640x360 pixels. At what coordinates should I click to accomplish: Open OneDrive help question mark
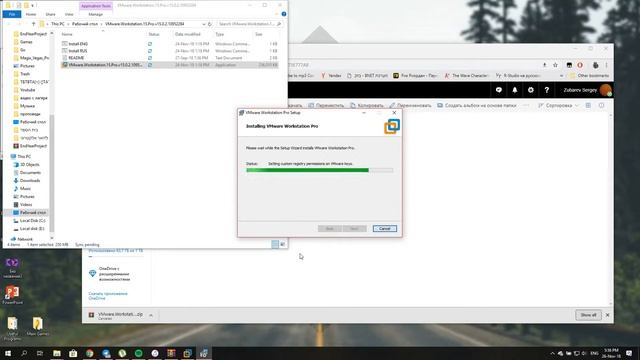pyautogui.click(x=547, y=90)
